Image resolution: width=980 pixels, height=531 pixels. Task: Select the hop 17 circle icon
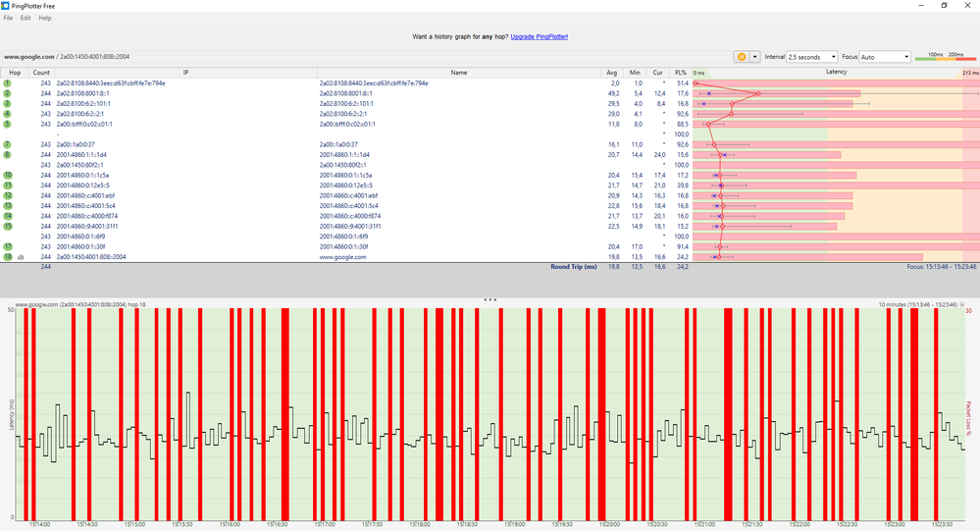coord(7,246)
